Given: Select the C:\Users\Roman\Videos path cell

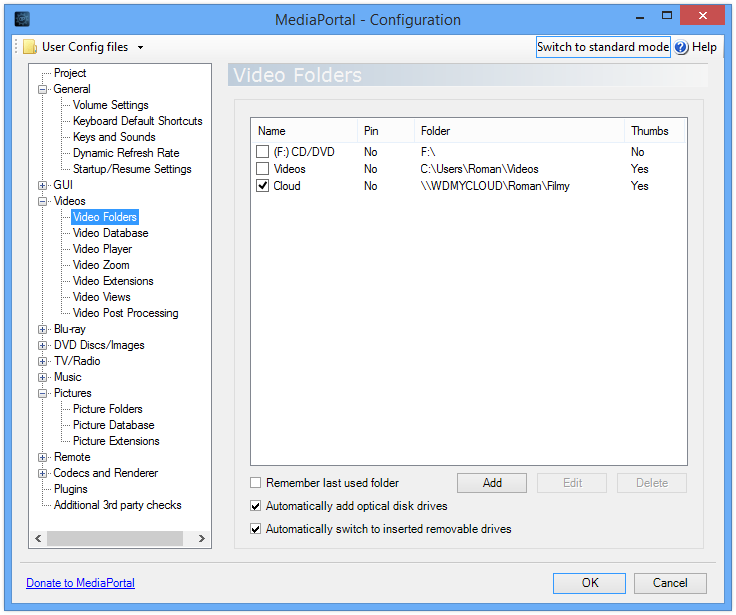Looking at the screenshot, I should (479, 169).
